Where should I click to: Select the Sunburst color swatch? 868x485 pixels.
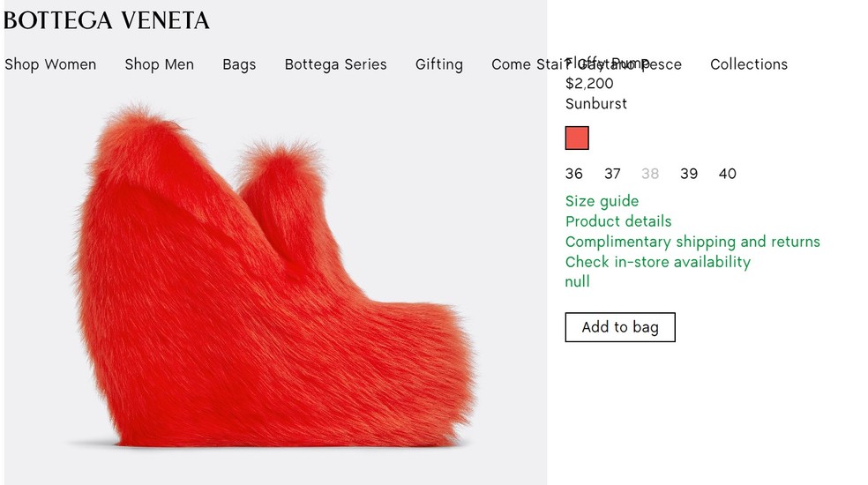[x=577, y=138]
